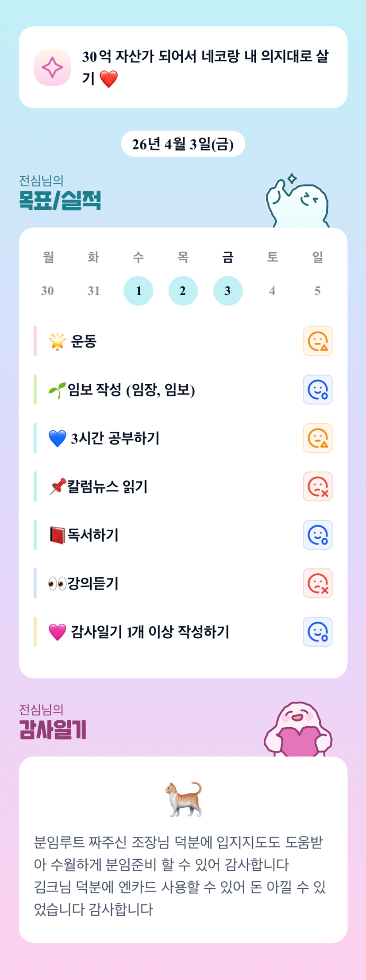Image resolution: width=366 pixels, height=980 pixels.
Task: Click the orange cat emoji in 감사일기
Action: click(184, 799)
